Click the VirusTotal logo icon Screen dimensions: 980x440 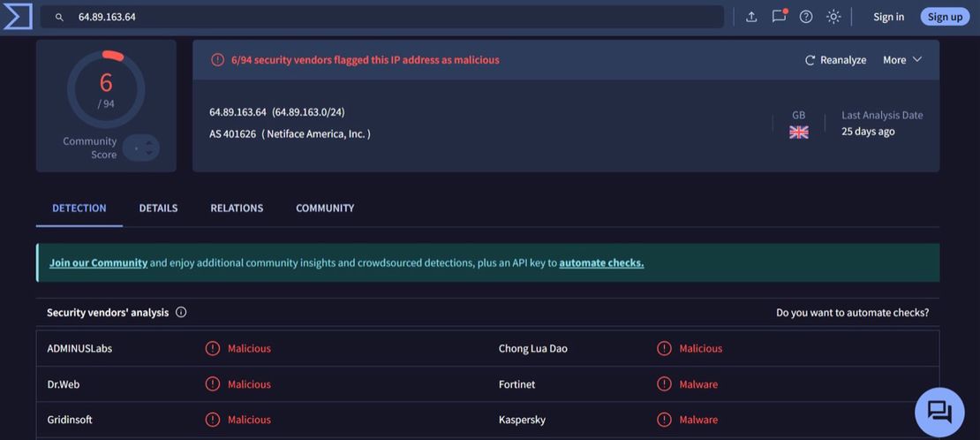pyautogui.click(x=17, y=17)
